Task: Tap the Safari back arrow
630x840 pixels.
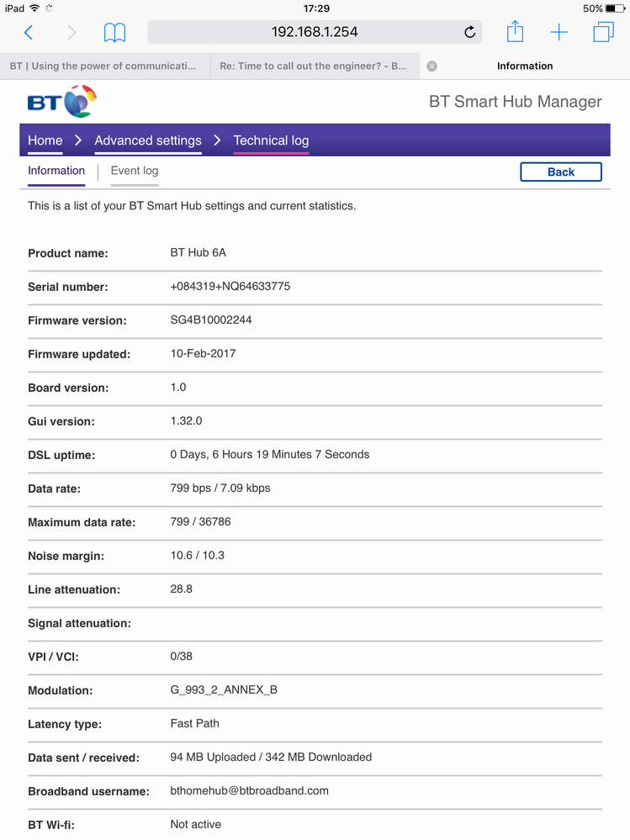Action: point(29,32)
